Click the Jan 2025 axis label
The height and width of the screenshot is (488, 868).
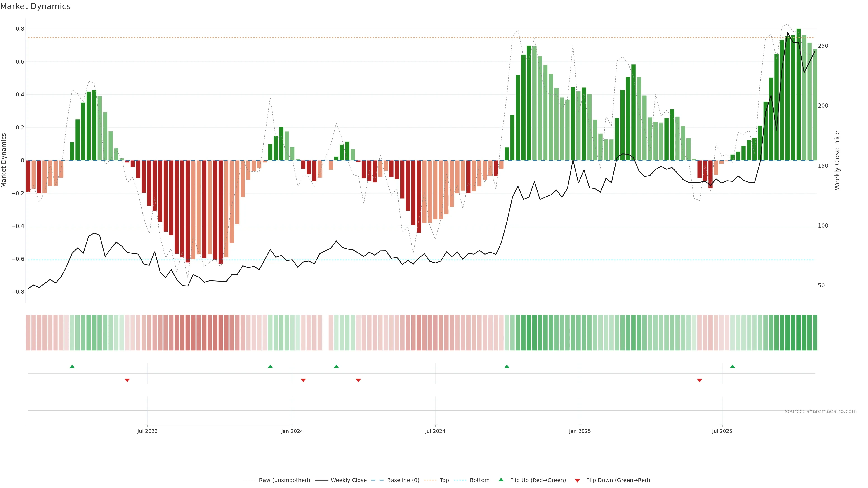pyautogui.click(x=580, y=431)
